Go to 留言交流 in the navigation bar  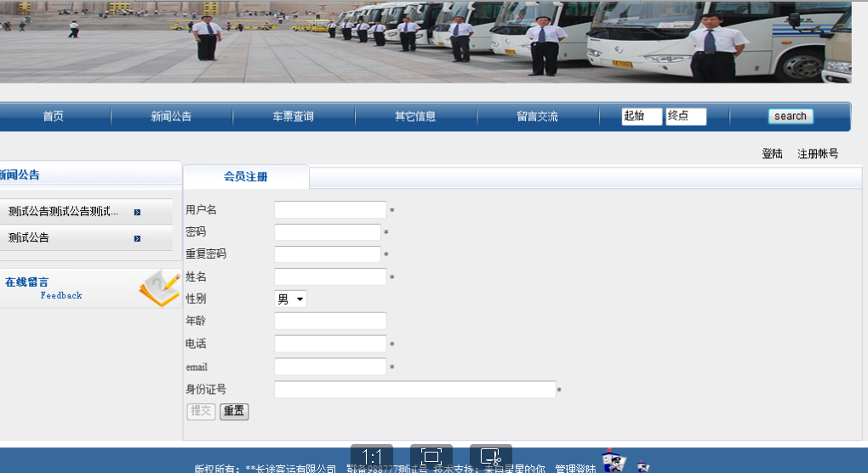pos(537,117)
